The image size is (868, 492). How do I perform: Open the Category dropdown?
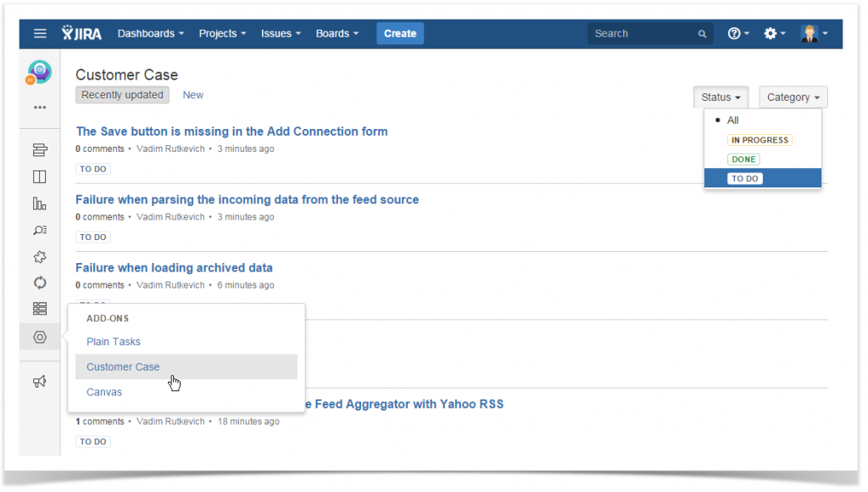point(792,97)
